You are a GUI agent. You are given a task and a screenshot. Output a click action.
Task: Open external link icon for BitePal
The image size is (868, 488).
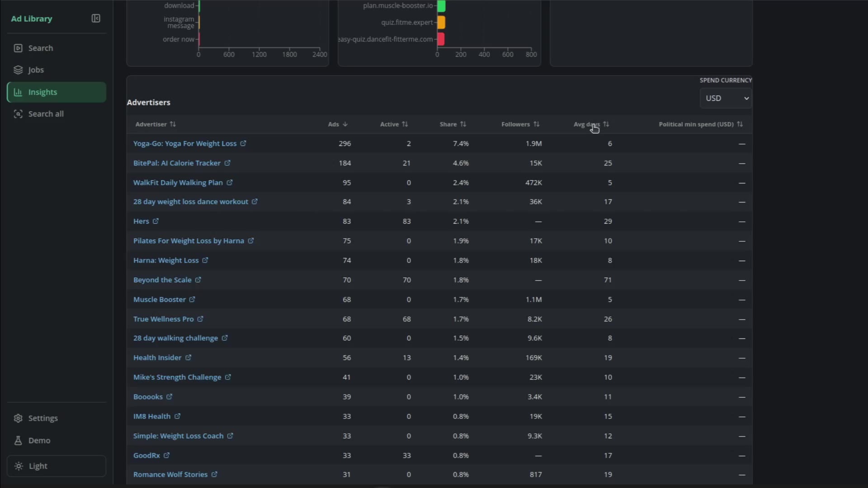click(227, 163)
